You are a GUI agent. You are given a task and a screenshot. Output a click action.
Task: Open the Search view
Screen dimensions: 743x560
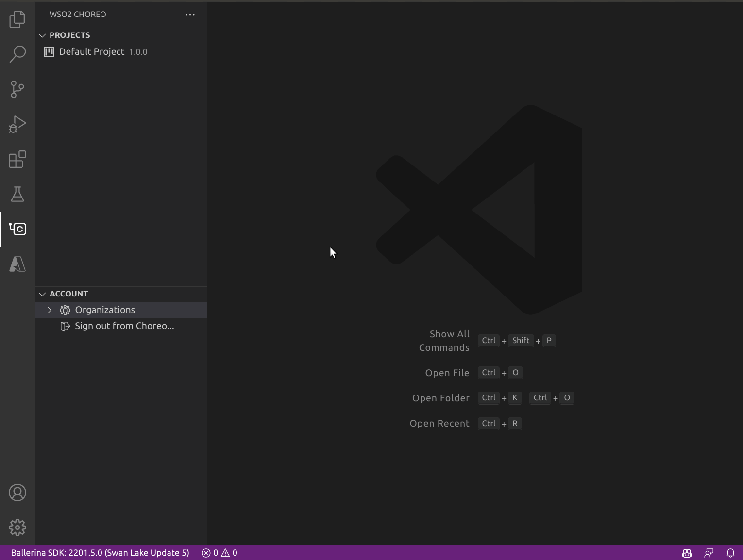(x=17, y=54)
